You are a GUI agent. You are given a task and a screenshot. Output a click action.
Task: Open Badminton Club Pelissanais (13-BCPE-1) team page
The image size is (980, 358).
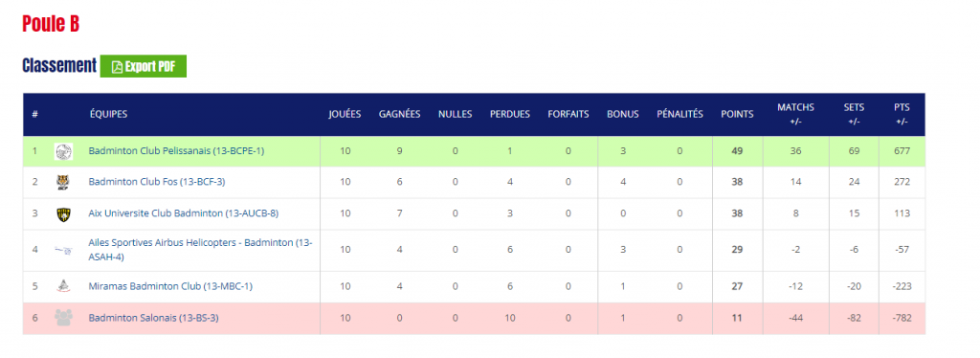176,151
